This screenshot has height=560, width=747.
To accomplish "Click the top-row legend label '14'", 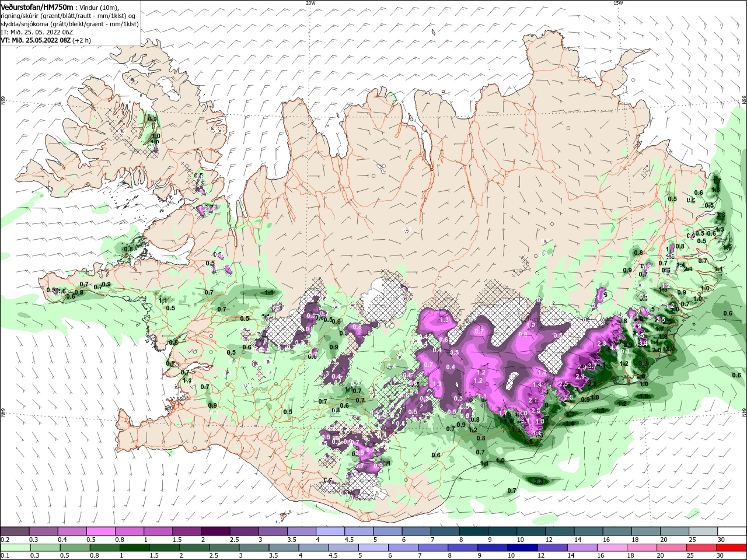I will pyautogui.click(x=578, y=540).
